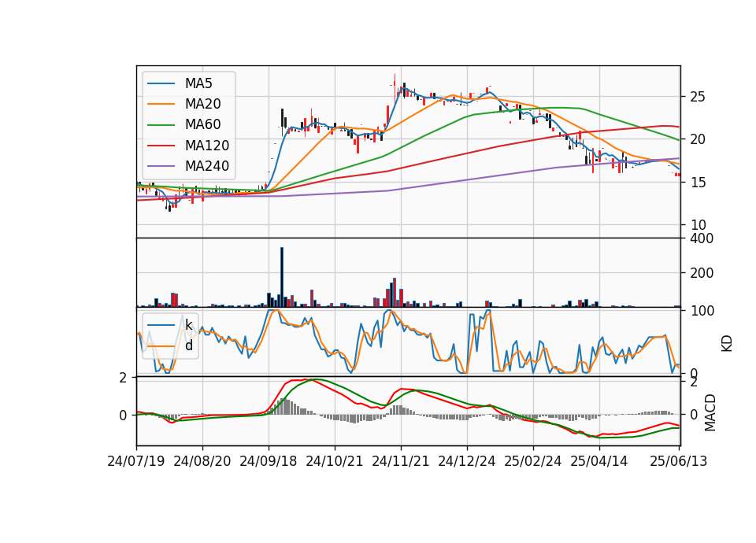Click the price axis label 20
The image size is (756, 543).
[698, 139]
